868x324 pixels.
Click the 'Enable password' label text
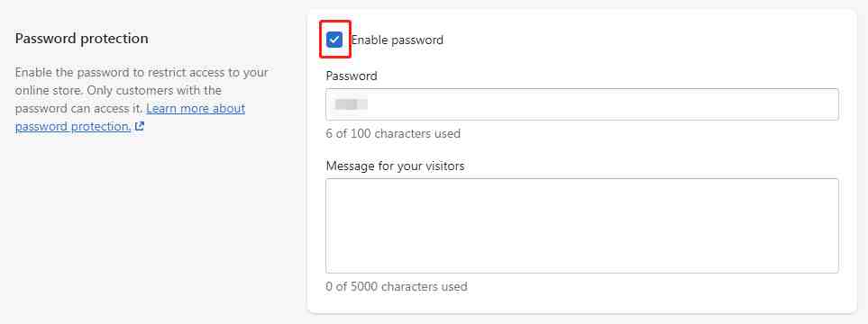tap(397, 40)
